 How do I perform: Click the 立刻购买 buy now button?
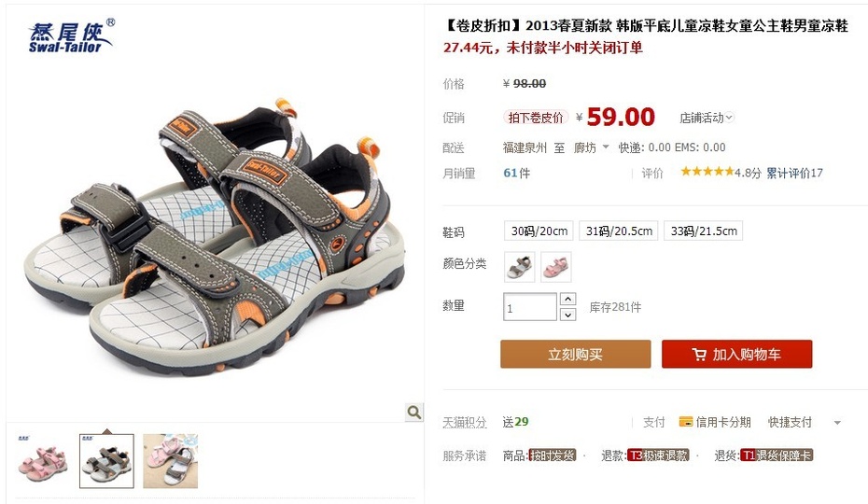click(576, 354)
